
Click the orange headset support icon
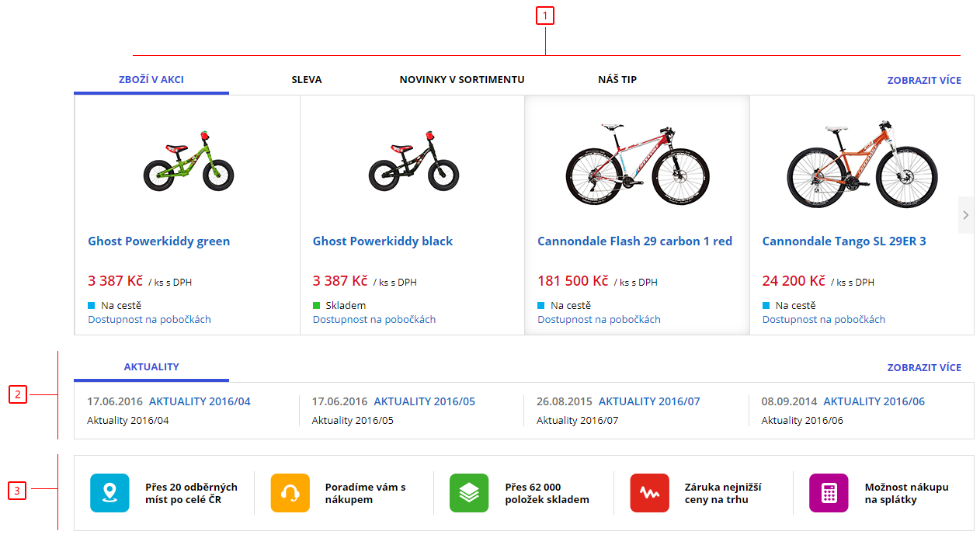[290, 493]
